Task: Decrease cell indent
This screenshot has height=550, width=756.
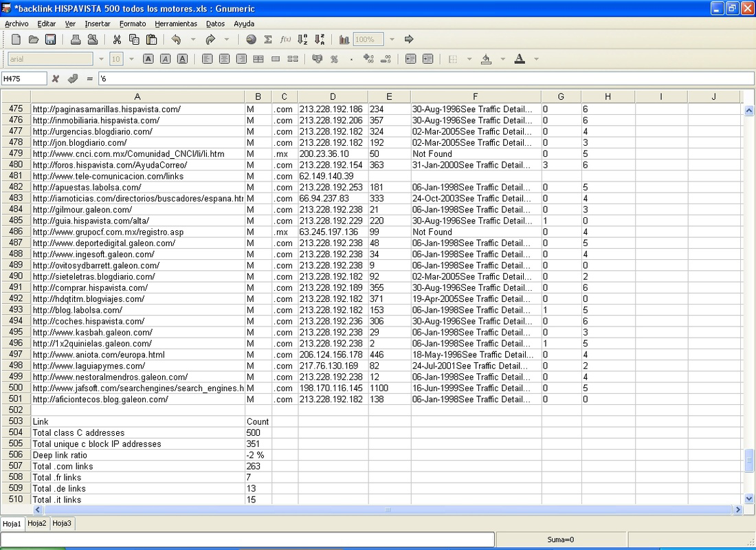Action: 410,59
